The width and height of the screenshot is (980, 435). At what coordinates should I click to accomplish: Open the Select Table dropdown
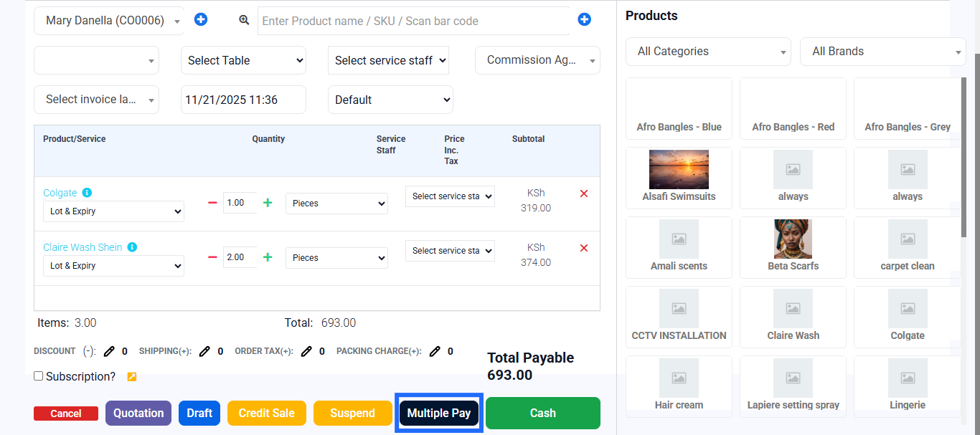(243, 60)
